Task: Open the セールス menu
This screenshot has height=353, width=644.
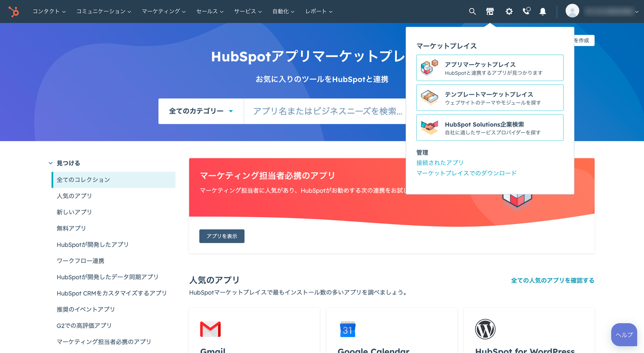Action: click(210, 11)
